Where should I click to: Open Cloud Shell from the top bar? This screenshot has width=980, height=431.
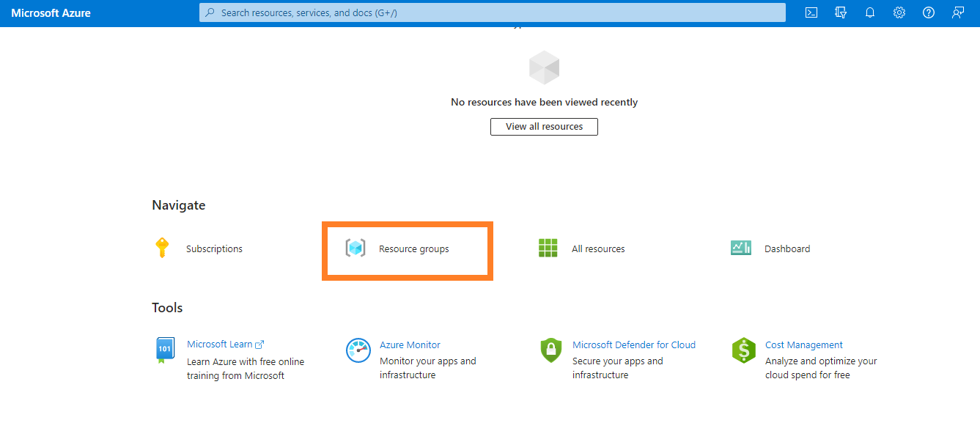tap(811, 12)
